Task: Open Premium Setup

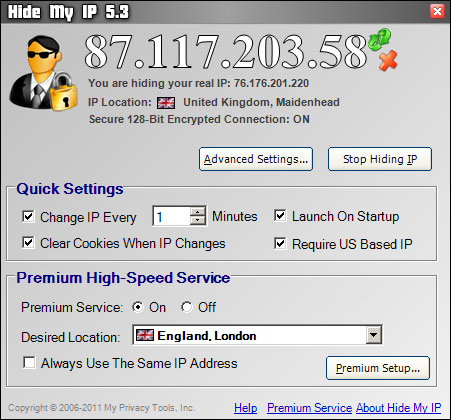Action: pyautogui.click(x=378, y=368)
